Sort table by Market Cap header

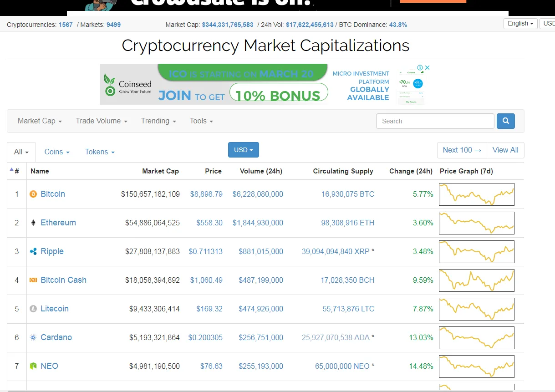pyautogui.click(x=160, y=171)
